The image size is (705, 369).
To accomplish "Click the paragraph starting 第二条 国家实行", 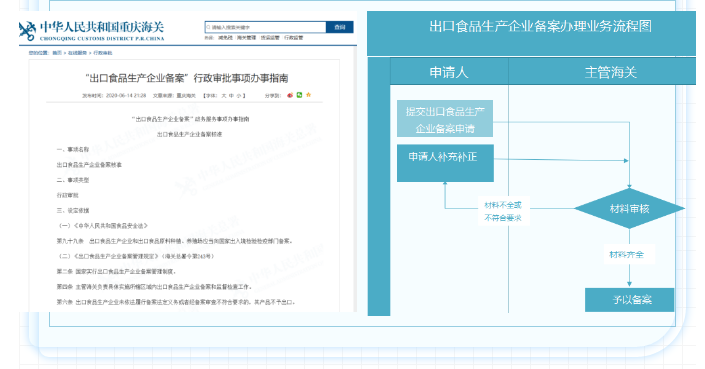I will (x=116, y=271).
